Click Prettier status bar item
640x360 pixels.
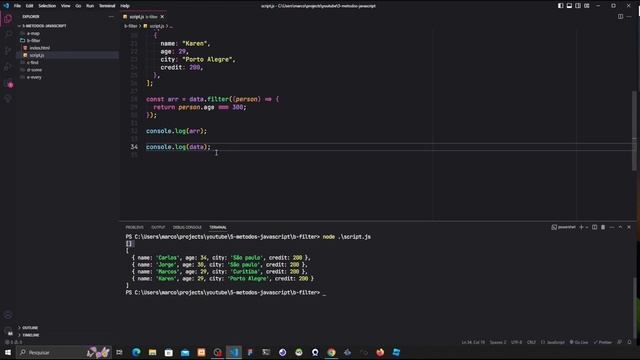[603, 342]
